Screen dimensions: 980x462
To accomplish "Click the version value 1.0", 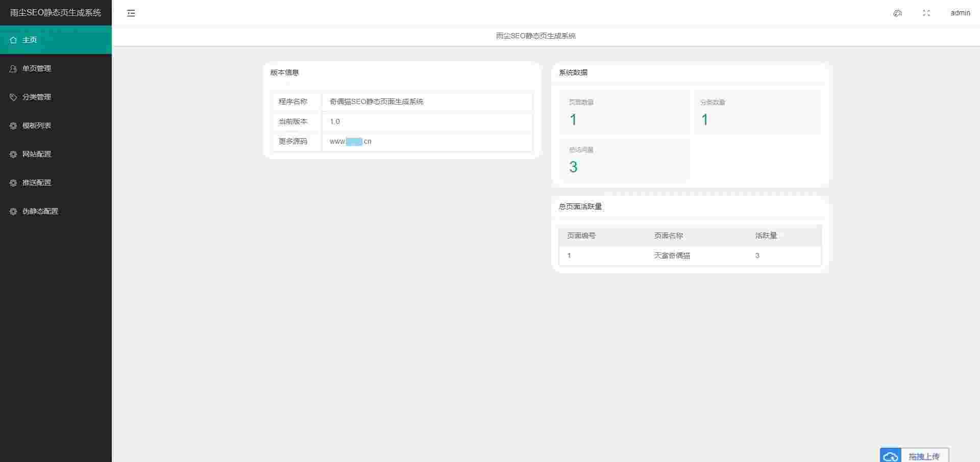I will [335, 121].
